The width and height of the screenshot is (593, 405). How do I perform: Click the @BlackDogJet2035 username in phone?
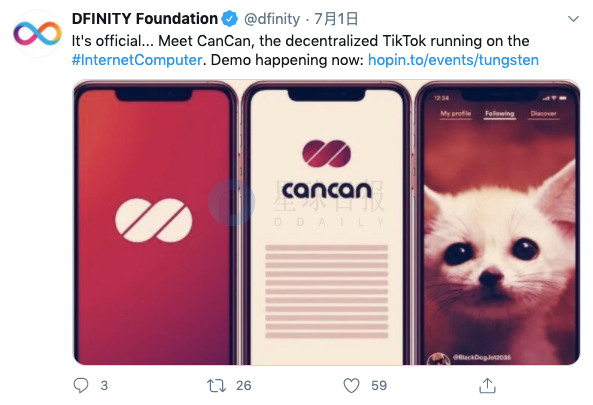[481, 357]
